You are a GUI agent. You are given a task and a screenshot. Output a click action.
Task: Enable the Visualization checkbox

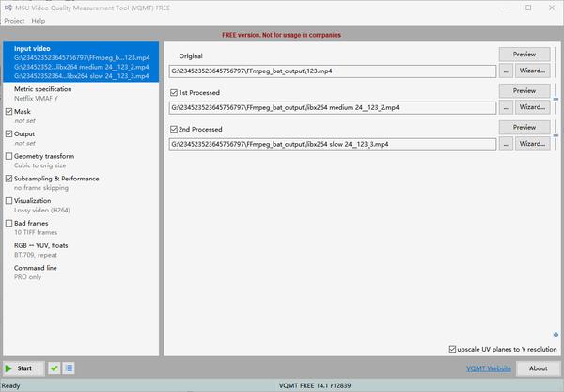tap(9, 200)
